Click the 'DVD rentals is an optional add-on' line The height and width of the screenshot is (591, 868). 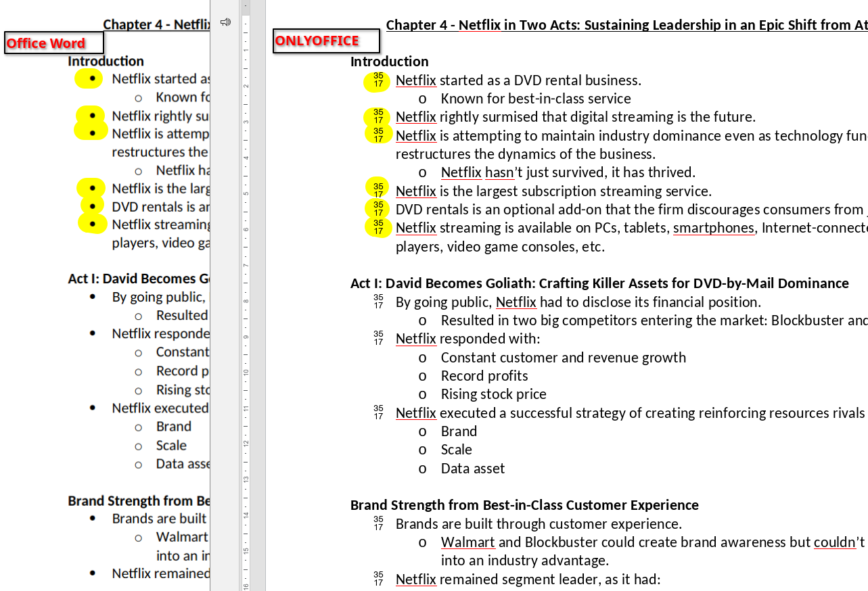tap(632, 210)
